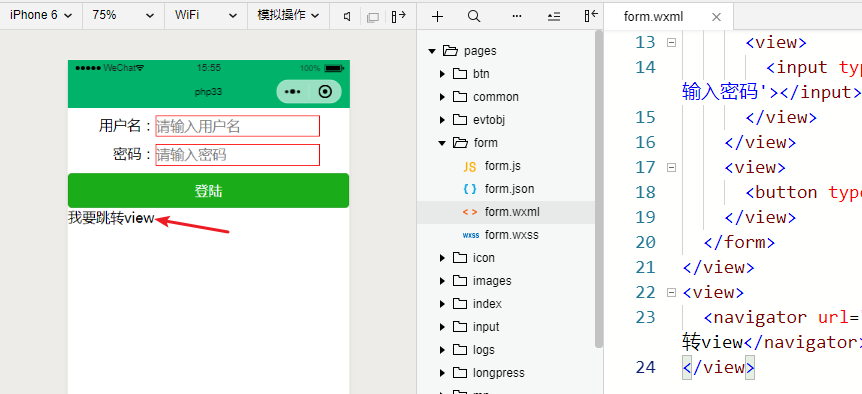This screenshot has height=394, width=862.
Task: Collapse code fold at line 13
Action: click(x=671, y=42)
